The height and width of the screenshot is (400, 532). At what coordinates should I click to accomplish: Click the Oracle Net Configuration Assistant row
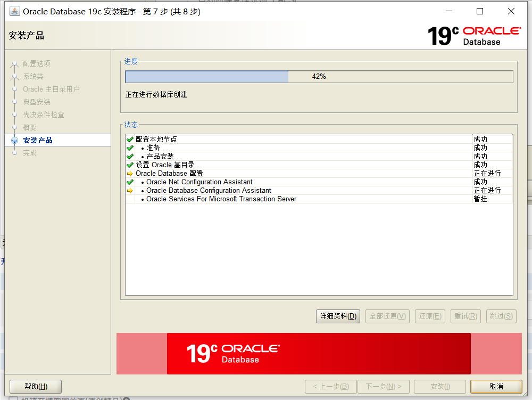pos(319,182)
